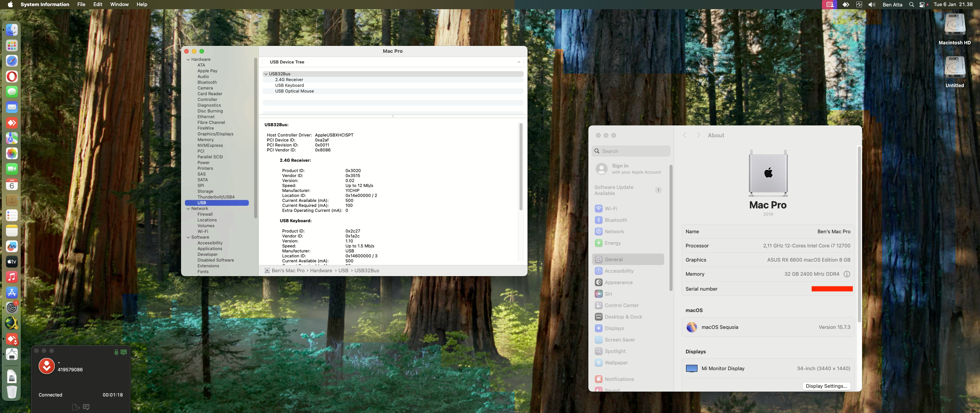Open the App Store from the Dock

click(x=12, y=293)
